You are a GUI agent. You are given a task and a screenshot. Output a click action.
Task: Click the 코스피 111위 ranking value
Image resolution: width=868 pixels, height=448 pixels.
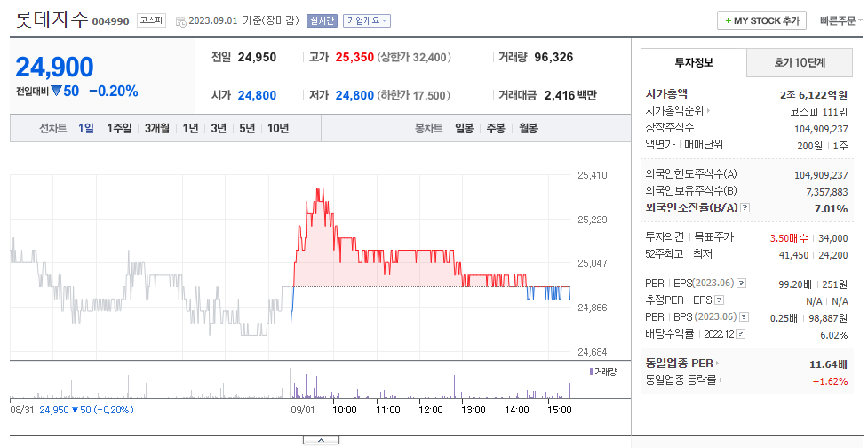[x=818, y=112]
